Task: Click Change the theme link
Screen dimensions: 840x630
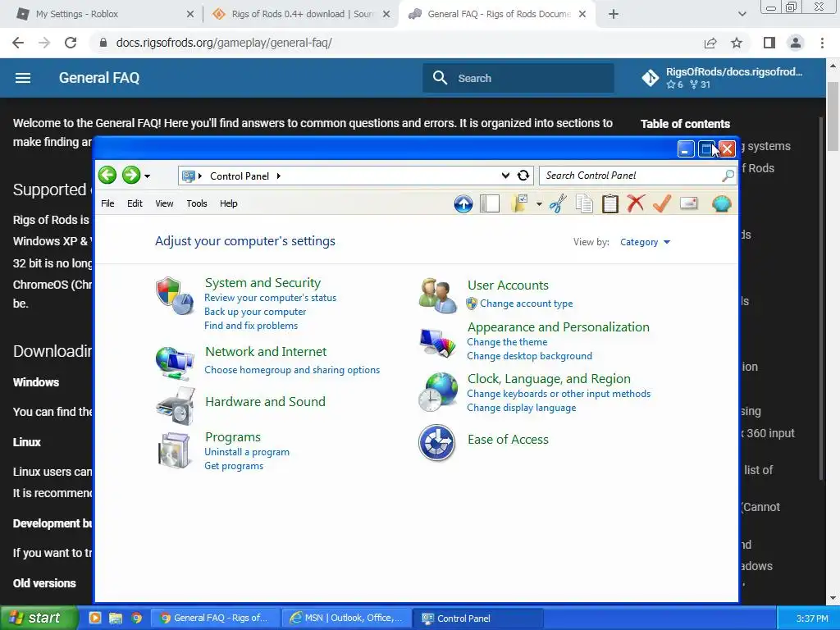Action: (507, 342)
